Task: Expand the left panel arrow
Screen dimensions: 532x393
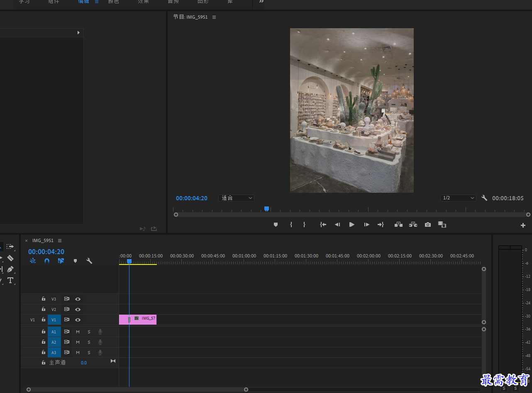Action: [x=78, y=33]
